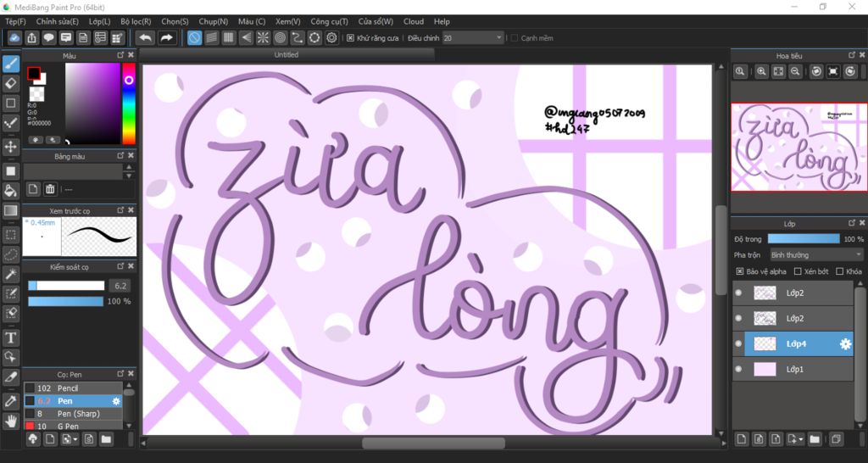Click the Redo arrow
This screenshot has width=868, height=463.
(166, 37)
